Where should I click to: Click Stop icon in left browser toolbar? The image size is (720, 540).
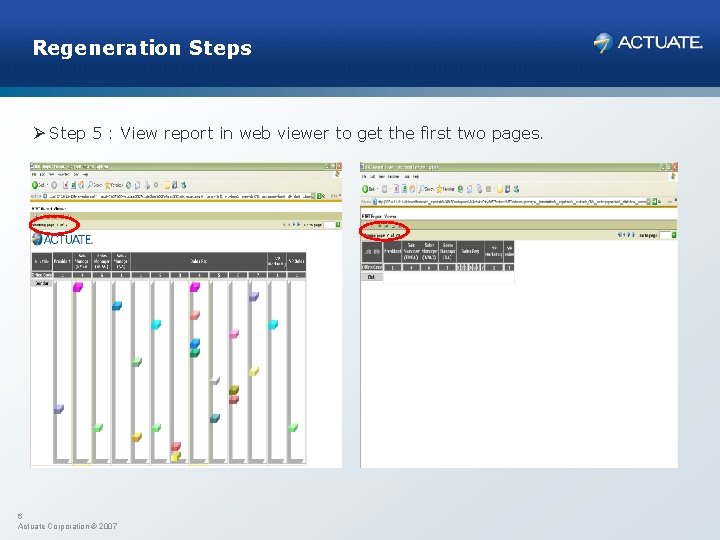tap(65, 185)
